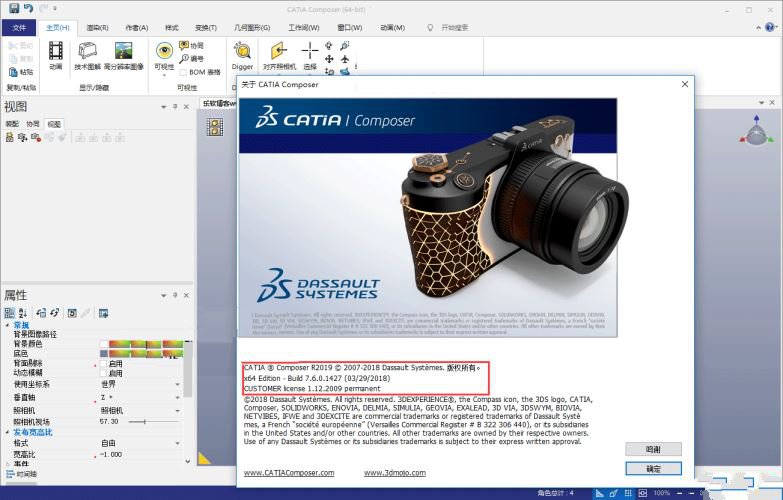Click the Align Camera icon
Viewport: 783px width, 500px height.
(279, 50)
